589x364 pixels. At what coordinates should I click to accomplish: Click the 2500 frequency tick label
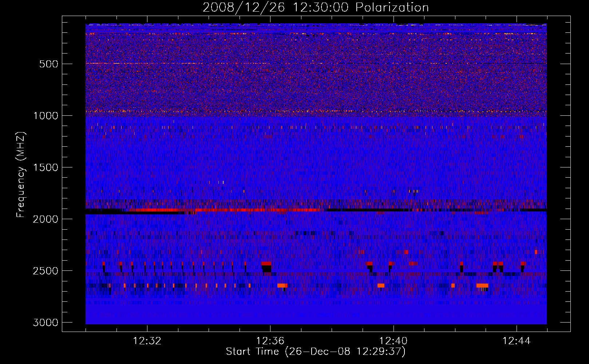click(46, 271)
